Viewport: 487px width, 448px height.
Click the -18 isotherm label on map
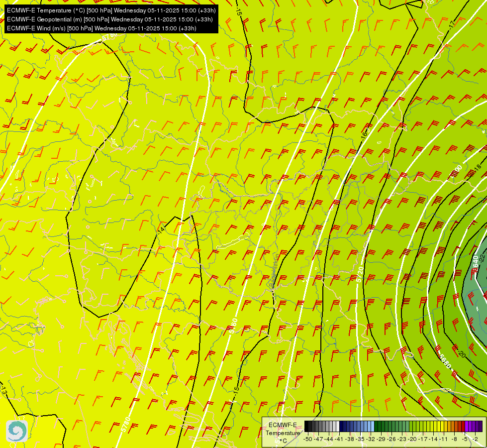coord(478,168)
